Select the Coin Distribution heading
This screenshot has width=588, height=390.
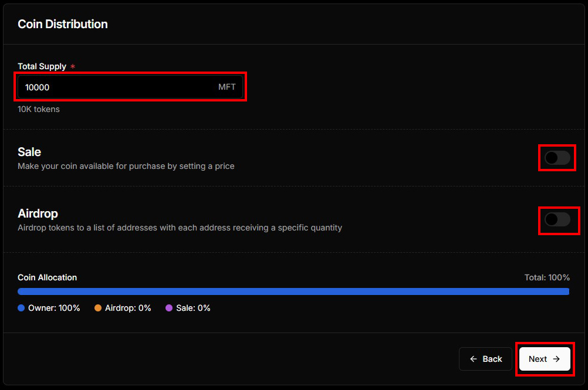63,24
